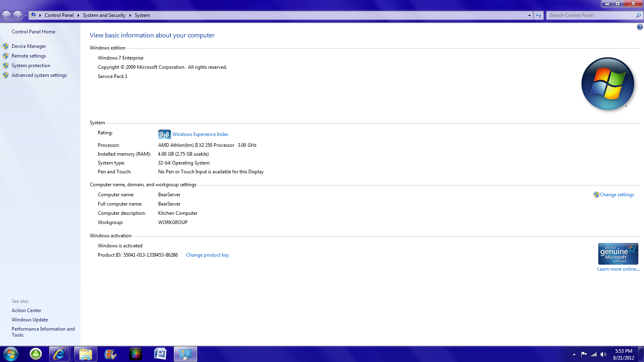Click the address bar refresh button

pyautogui.click(x=539, y=15)
